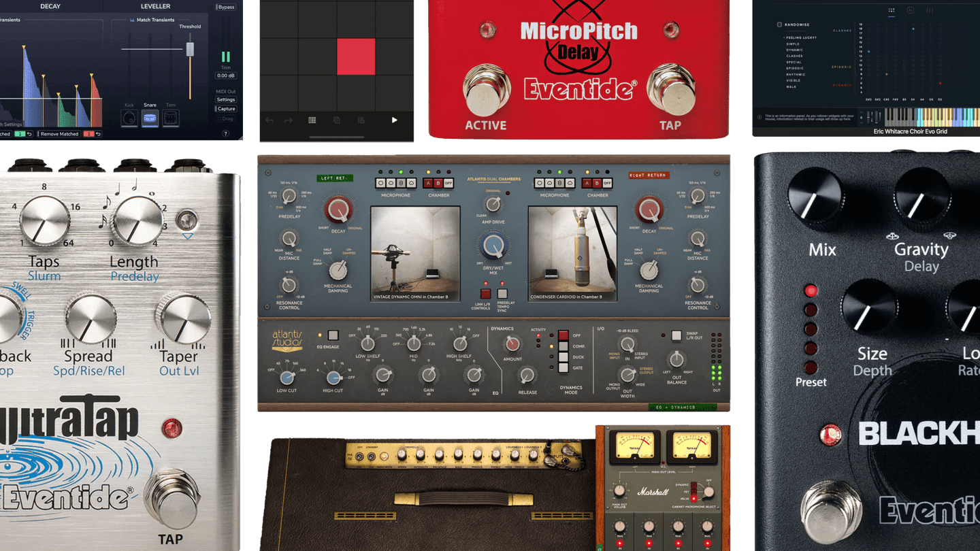Click the Condenser Cardioid chamber image

pos(573,254)
